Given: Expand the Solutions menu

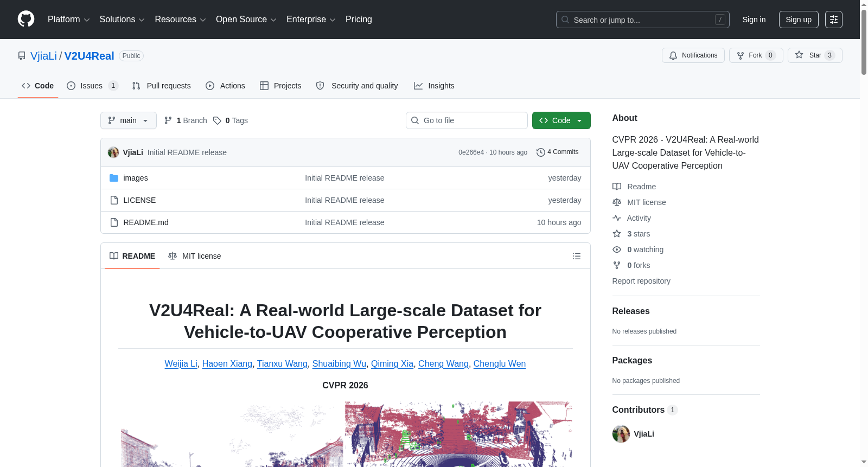Looking at the screenshot, I should pyautogui.click(x=122, y=20).
